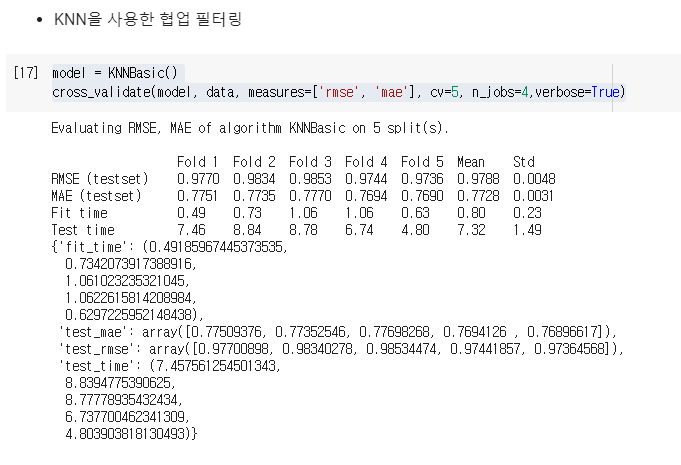Click MAE std value 0.0031
The width and height of the screenshot is (681, 465).
[x=533, y=196]
